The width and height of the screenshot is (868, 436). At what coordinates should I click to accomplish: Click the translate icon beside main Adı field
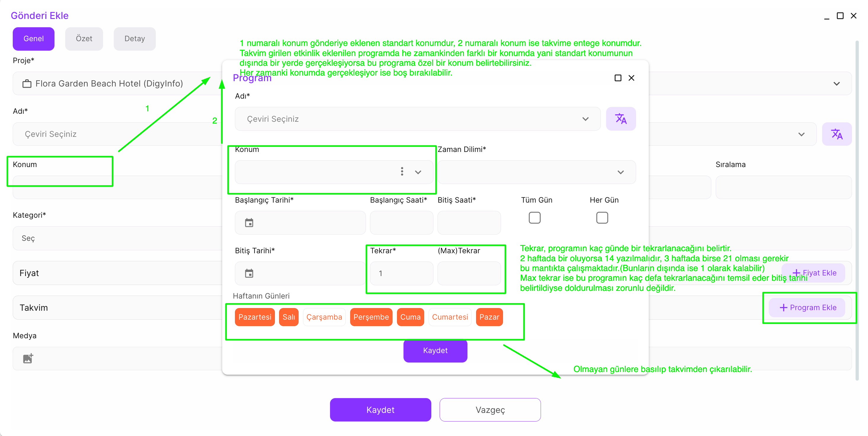tap(837, 134)
